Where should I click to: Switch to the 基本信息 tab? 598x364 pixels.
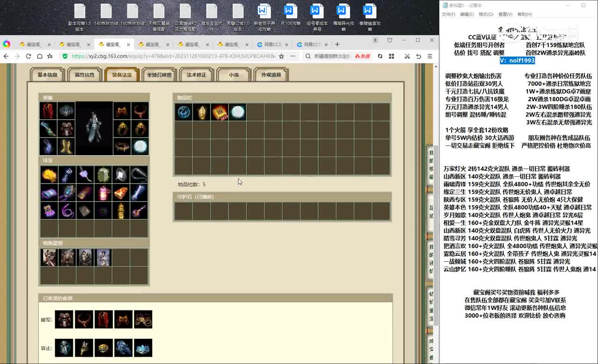tap(47, 75)
